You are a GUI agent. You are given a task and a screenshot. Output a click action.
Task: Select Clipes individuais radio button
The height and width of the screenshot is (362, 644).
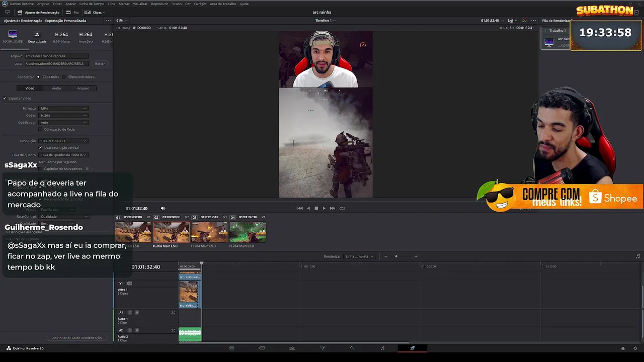coord(64,77)
